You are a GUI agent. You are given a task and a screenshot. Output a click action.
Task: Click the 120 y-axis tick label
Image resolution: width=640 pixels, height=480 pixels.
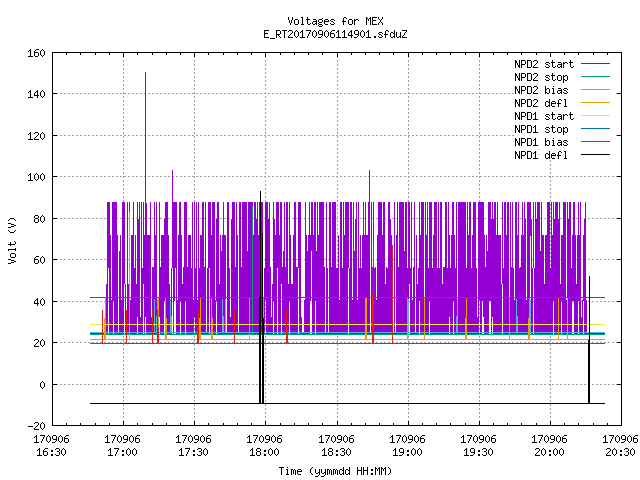tap(36, 136)
